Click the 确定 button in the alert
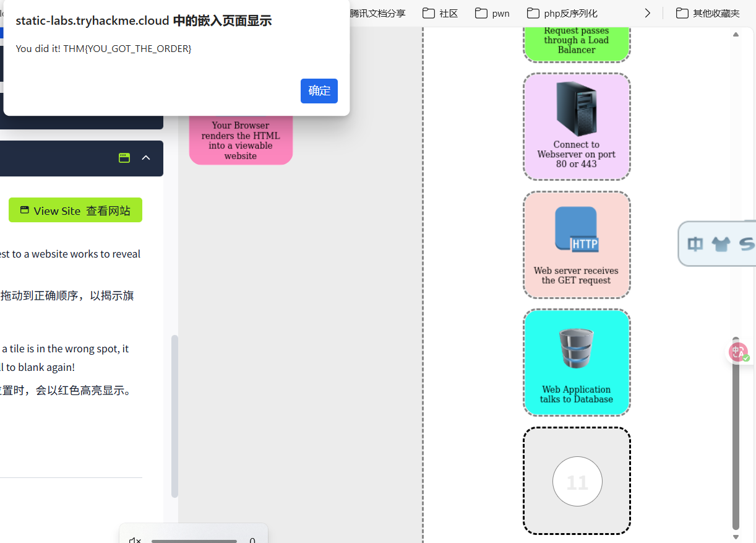Image resolution: width=756 pixels, height=543 pixels. pos(319,91)
